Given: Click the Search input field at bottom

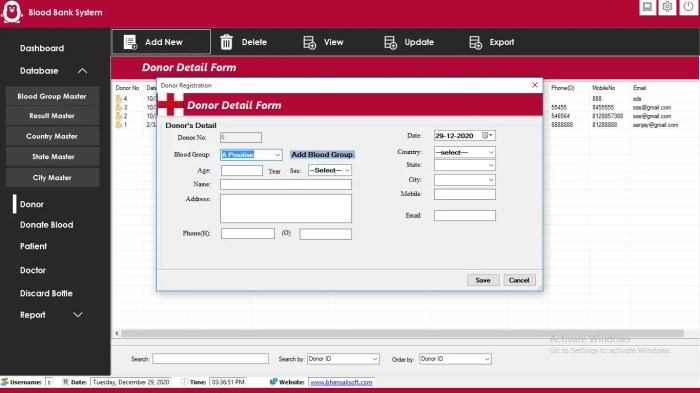Looking at the screenshot, I should (210, 359).
